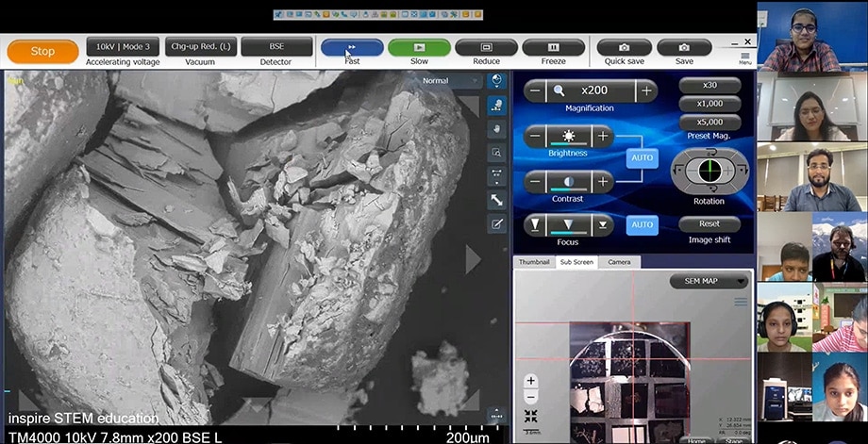Decrease brightness with the minus button
The height and width of the screenshot is (444, 868).
point(535,136)
